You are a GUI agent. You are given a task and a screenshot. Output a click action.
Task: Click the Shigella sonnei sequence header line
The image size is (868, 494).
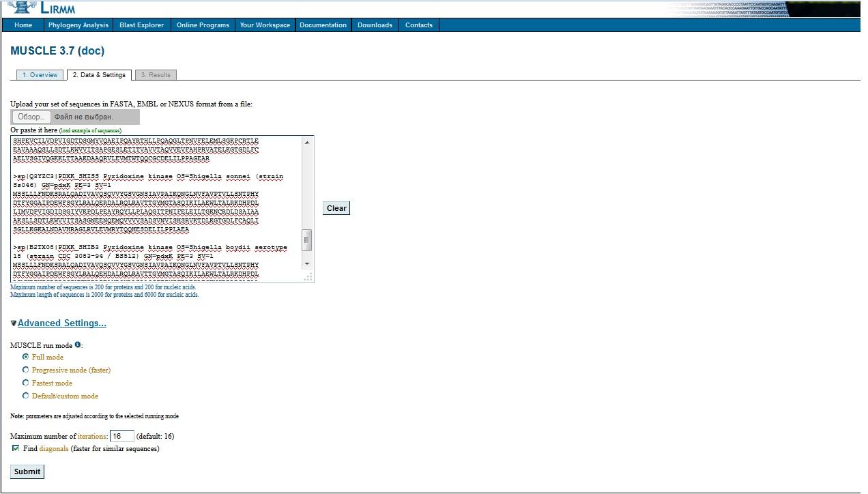click(147, 181)
